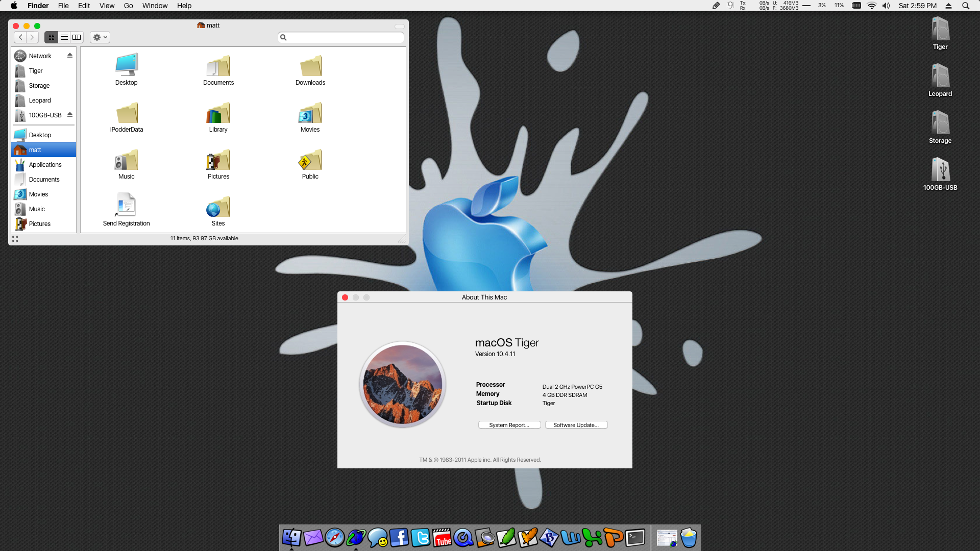This screenshot has width=980, height=551.
Task: Open the Library folder in Finder
Action: point(218,118)
